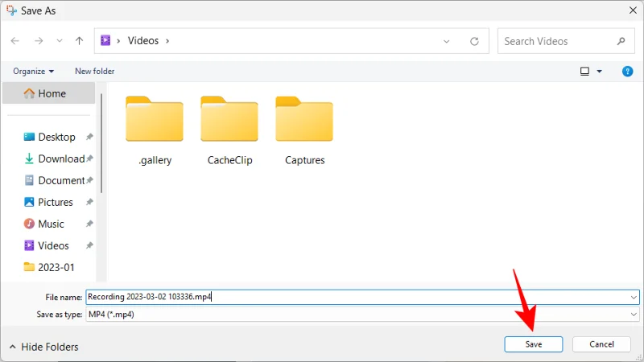Open the view options dropdown arrow
The image size is (644, 362).
point(599,72)
